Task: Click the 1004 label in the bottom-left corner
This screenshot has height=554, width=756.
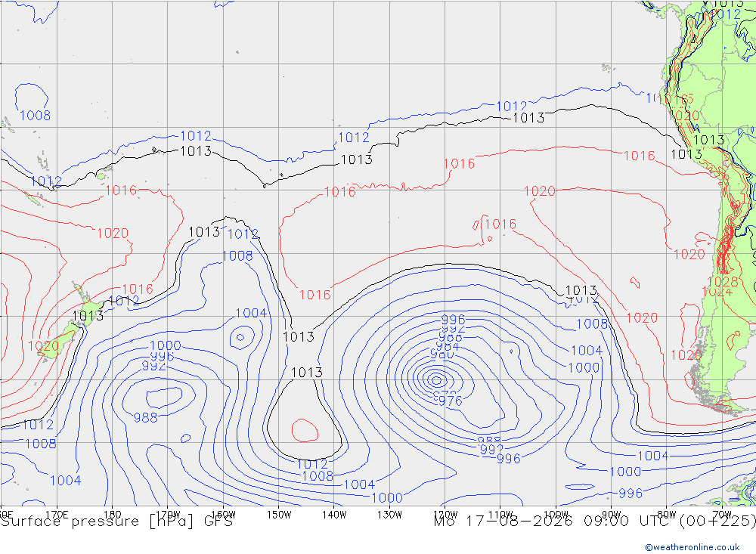Action: (66, 480)
